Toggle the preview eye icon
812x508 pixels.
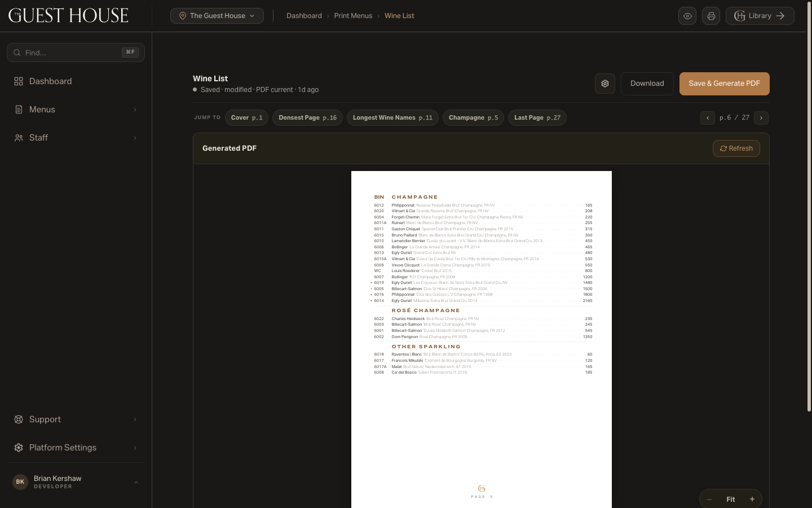(x=687, y=16)
